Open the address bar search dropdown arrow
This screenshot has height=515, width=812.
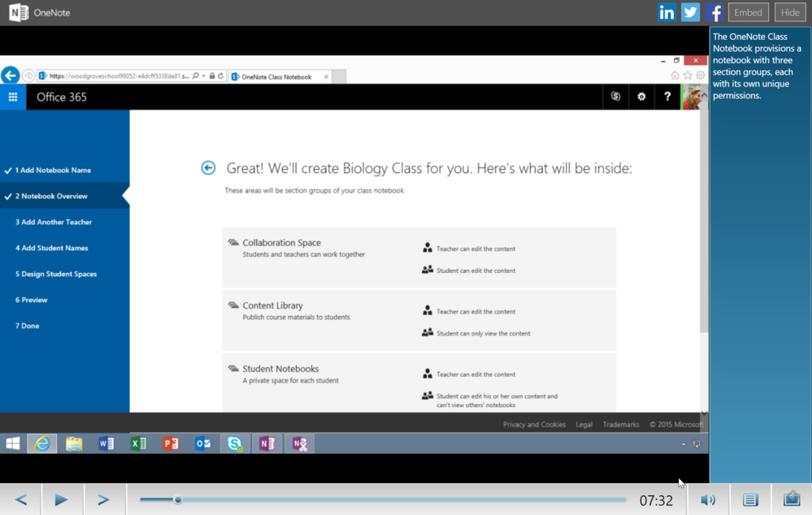[x=204, y=75]
